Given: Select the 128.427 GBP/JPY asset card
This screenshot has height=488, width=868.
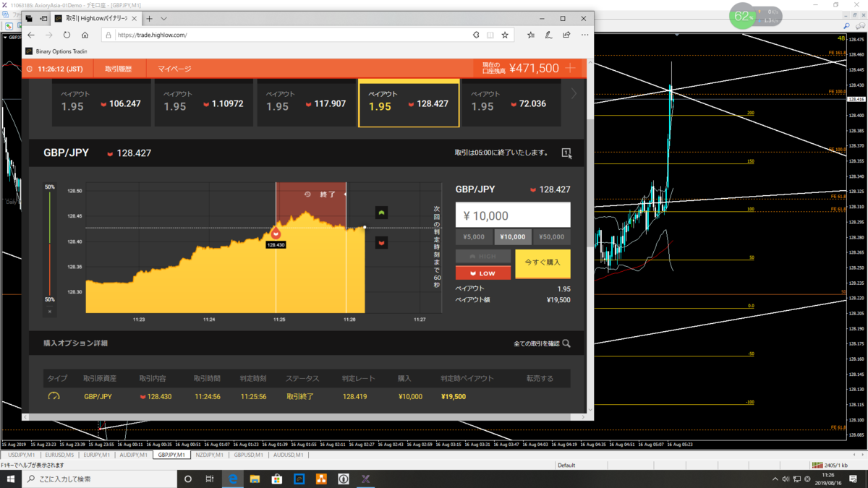Looking at the screenshot, I should point(409,104).
